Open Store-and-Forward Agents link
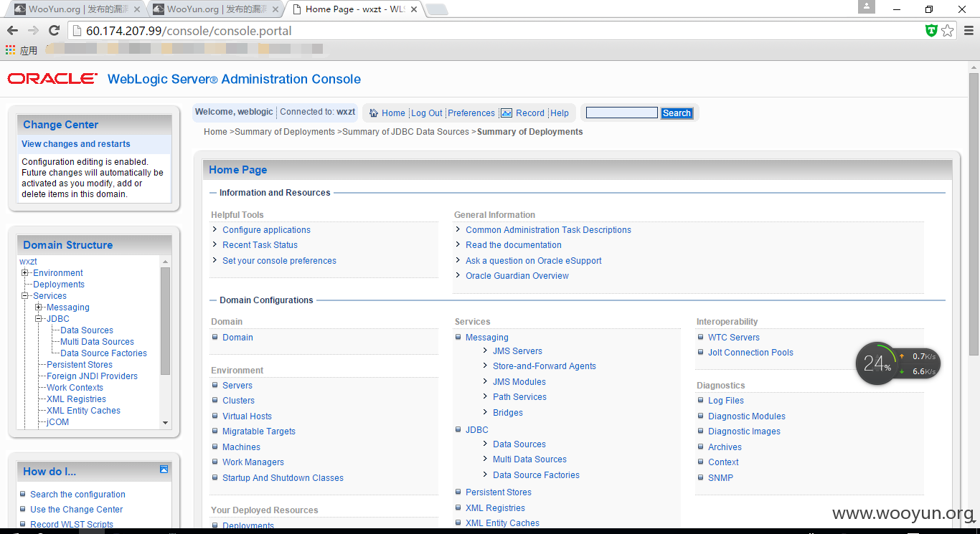 coord(545,366)
